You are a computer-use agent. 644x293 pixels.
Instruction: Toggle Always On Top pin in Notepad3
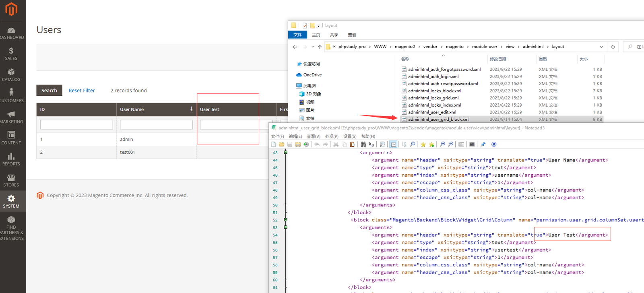483,144
